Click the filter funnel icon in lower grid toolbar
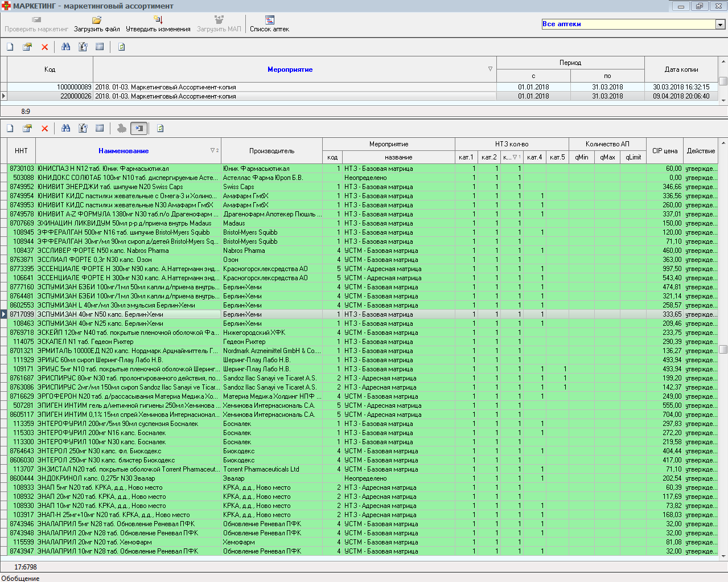The width and height of the screenshot is (728, 582). (x=83, y=129)
